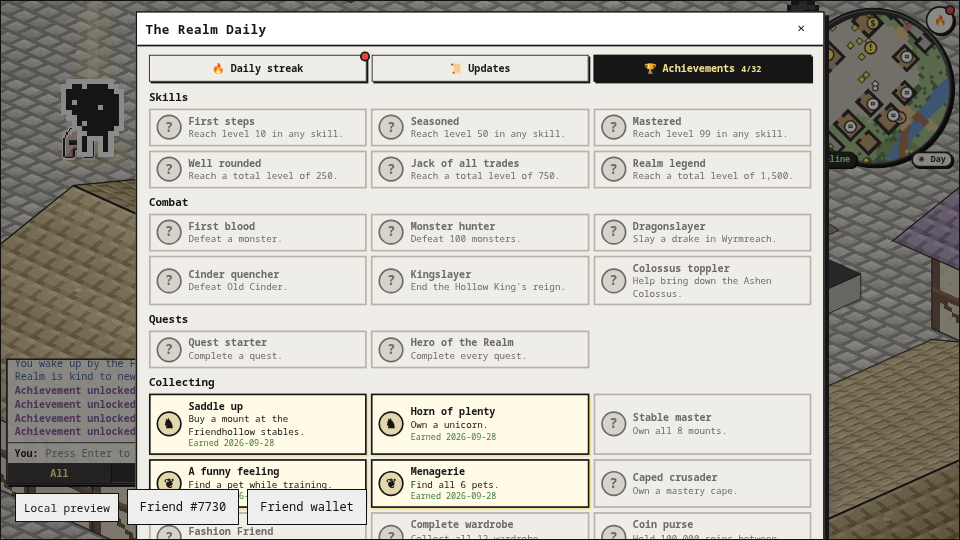Click the Quests section heading
This screenshot has height=540, width=960.
(168, 320)
